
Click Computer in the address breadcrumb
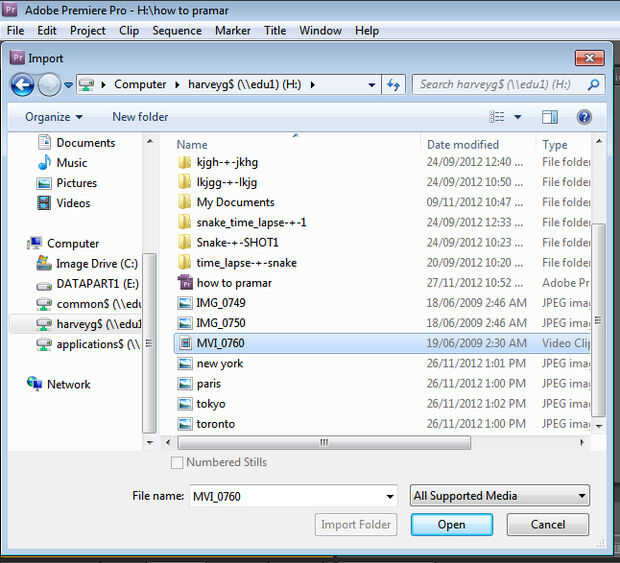coord(140,85)
